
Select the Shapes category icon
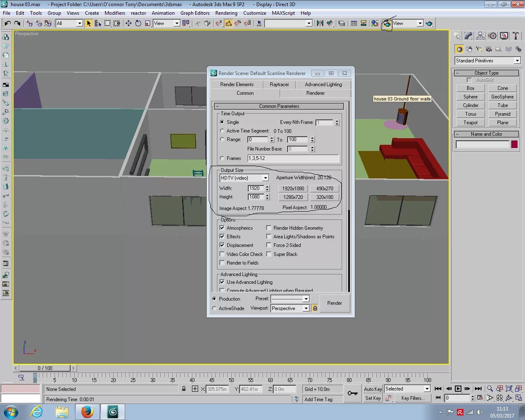(469, 49)
